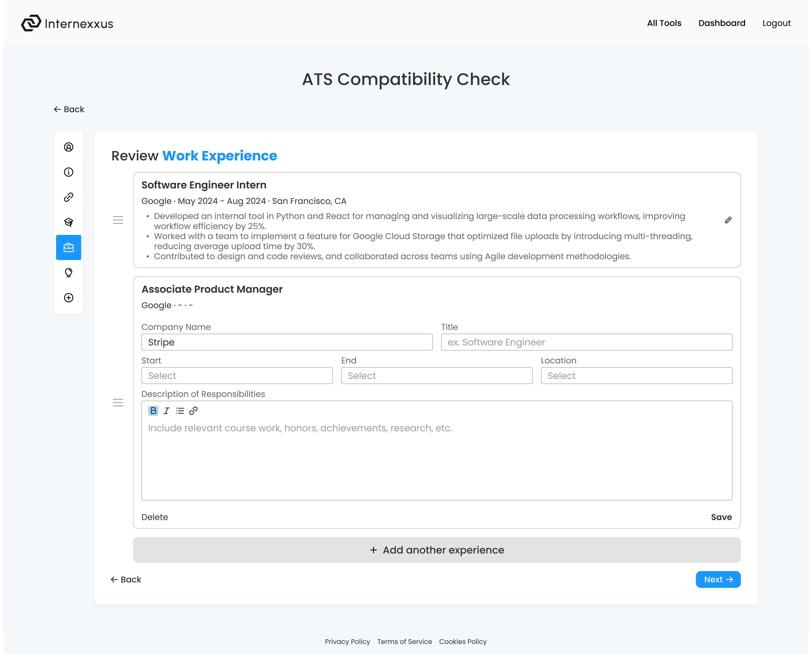812x654 pixels.
Task: Click the Next button
Action: (718, 579)
